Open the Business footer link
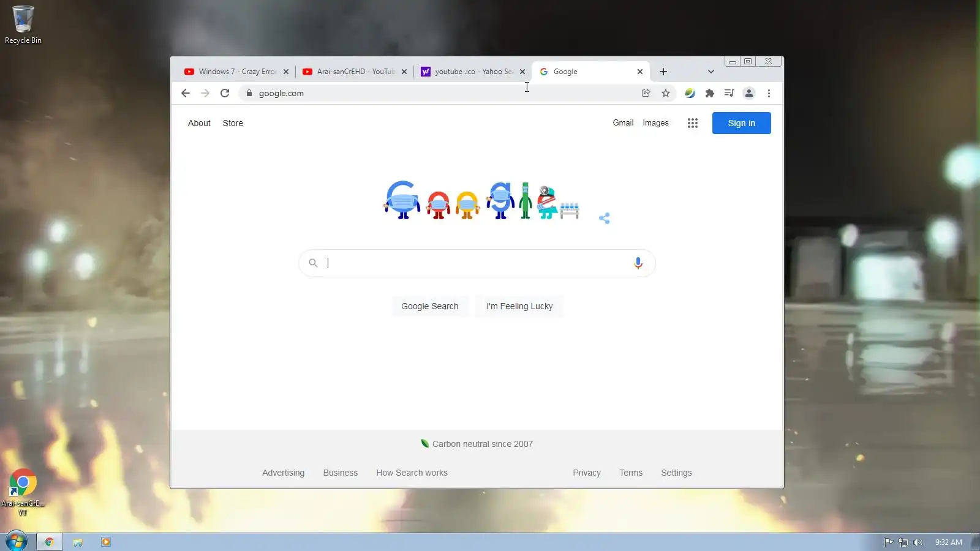This screenshot has height=551, width=980. (340, 473)
